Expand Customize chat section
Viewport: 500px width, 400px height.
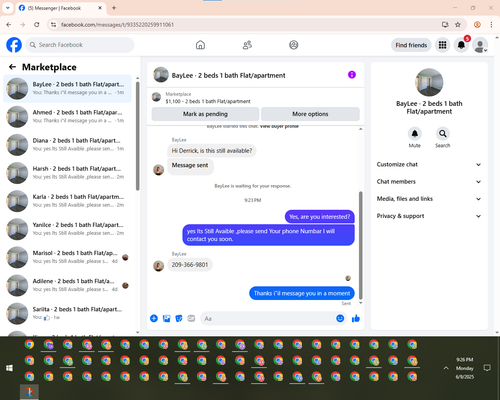point(429,164)
